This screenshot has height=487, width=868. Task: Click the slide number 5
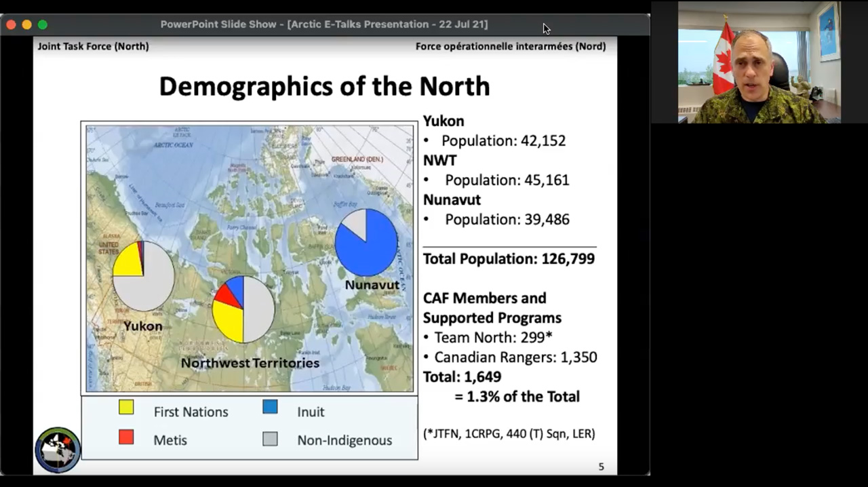[x=601, y=467]
